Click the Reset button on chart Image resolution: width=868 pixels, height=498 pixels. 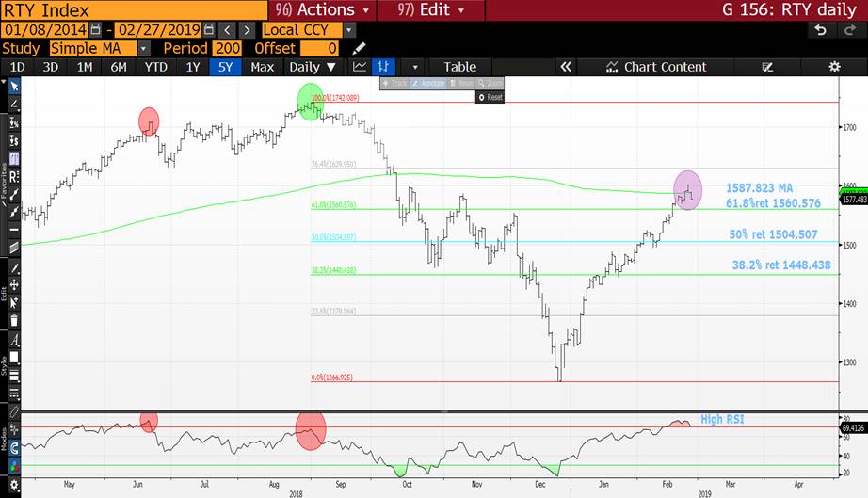[490, 97]
